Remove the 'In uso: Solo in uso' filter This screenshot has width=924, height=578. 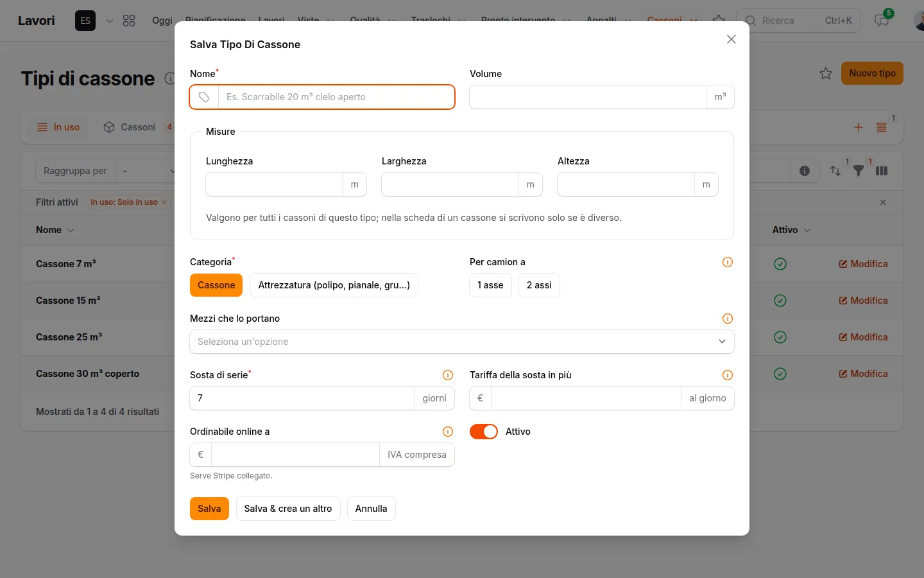[x=164, y=202]
